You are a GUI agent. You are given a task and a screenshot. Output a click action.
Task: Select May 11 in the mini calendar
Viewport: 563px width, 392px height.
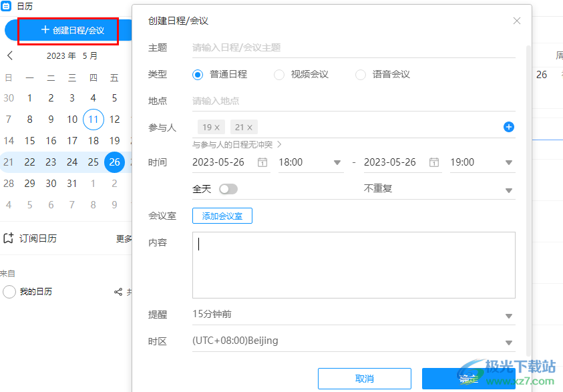[x=93, y=120]
